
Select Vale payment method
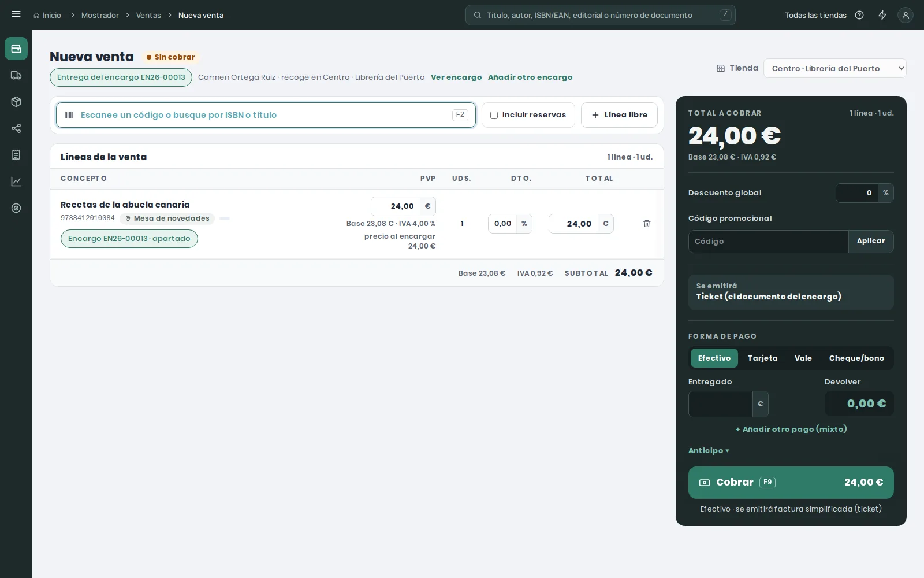803,358
